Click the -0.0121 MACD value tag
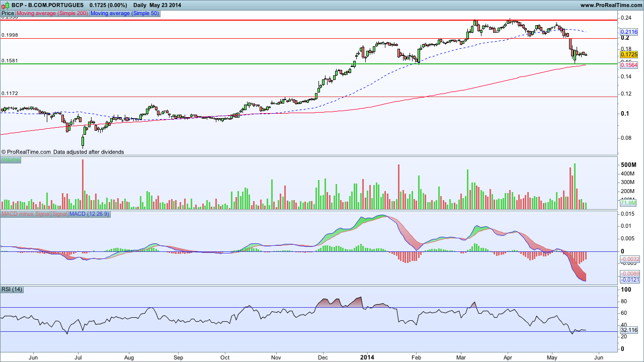The height and width of the screenshot is (362, 644). (630, 280)
